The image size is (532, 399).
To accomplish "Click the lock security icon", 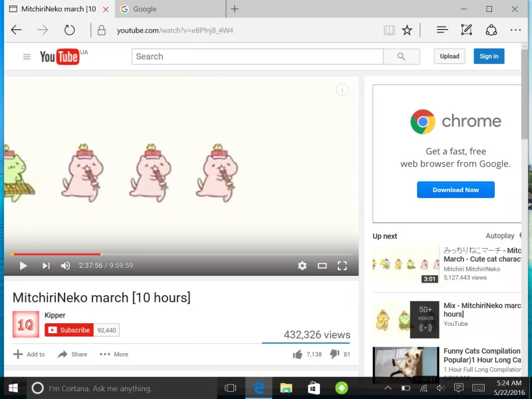I will 101,30.
